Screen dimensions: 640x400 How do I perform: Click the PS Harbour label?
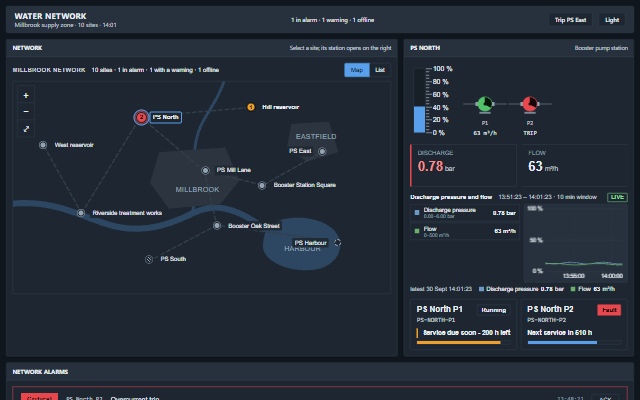[x=310, y=243]
